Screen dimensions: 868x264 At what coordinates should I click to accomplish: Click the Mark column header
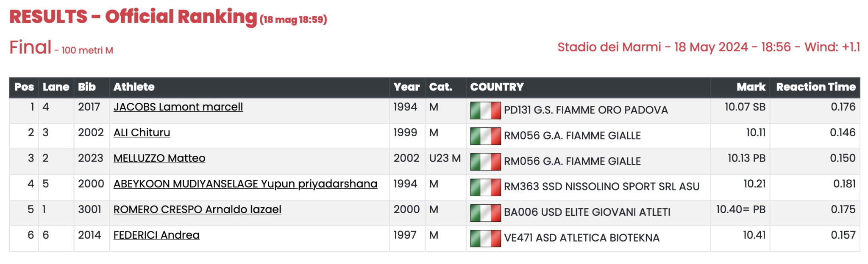(751, 87)
